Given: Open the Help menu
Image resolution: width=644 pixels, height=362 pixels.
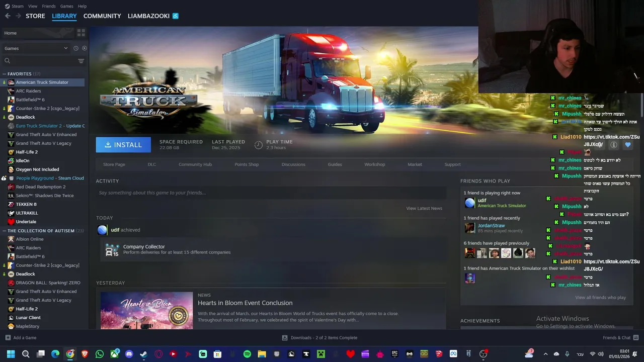Looking at the screenshot, I should click(82, 6).
